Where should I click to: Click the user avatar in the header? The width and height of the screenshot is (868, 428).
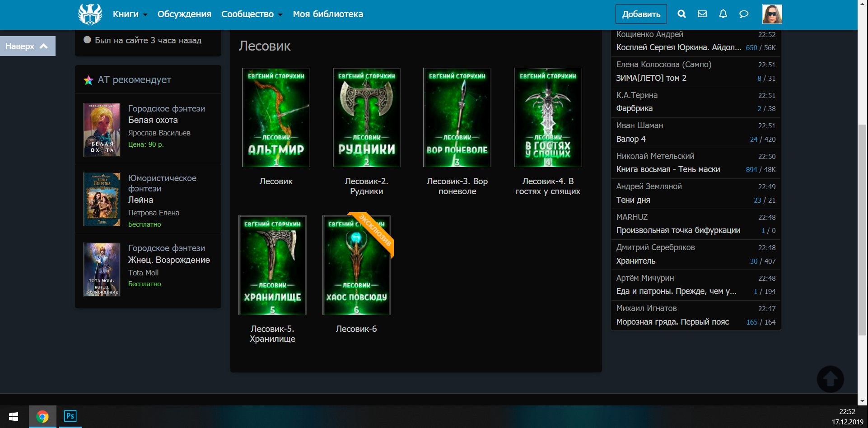coord(772,14)
